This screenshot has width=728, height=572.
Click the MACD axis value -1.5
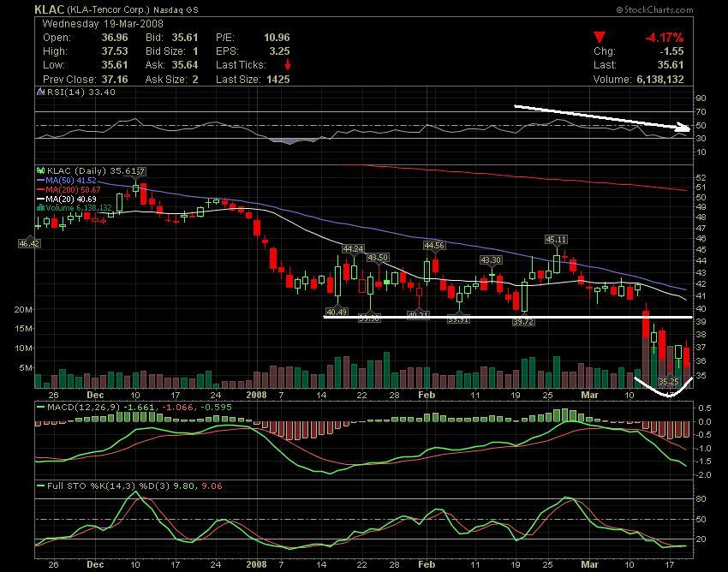tap(704, 462)
